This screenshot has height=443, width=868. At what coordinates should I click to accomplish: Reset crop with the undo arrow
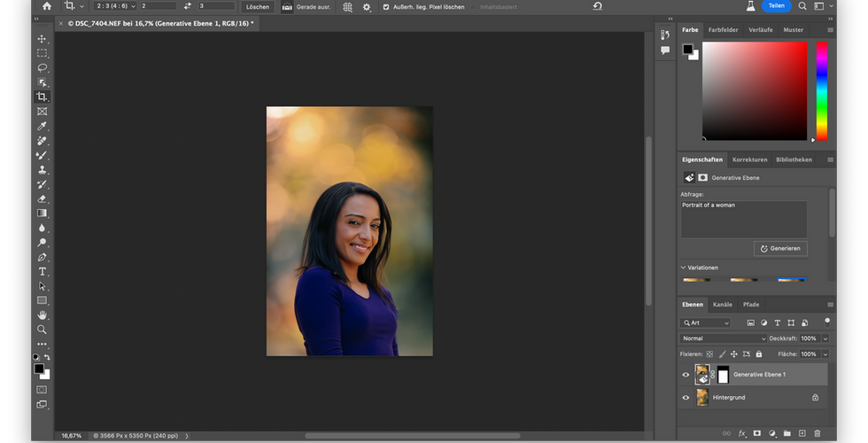[597, 6]
